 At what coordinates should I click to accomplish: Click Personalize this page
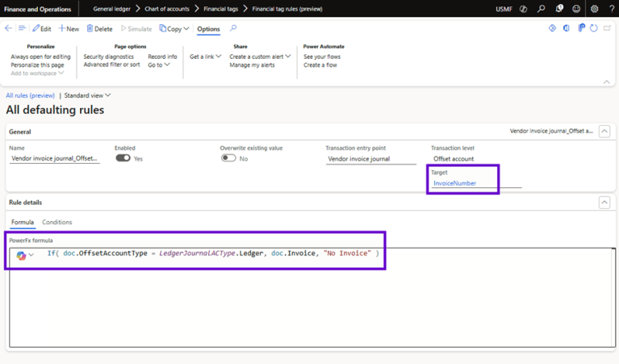tap(37, 65)
